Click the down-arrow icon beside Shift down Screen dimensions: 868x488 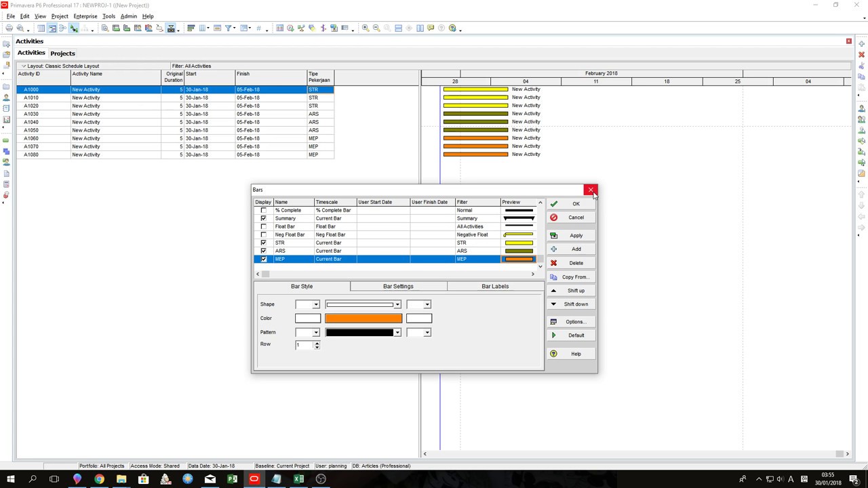click(x=553, y=304)
